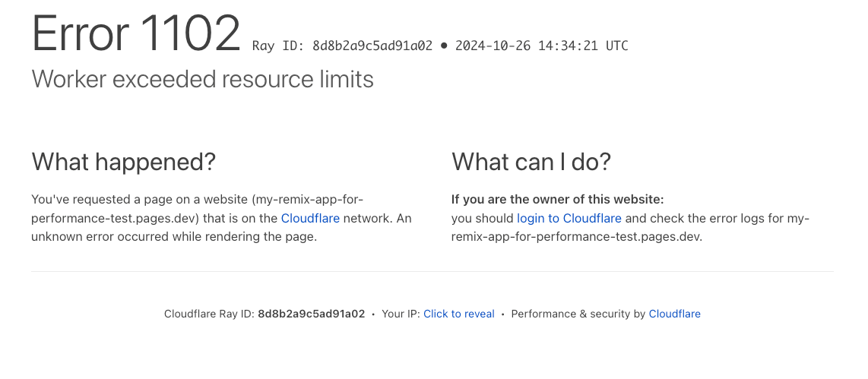Click the bold If you are the owner text
868x379 pixels.
click(x=557, y=199)
